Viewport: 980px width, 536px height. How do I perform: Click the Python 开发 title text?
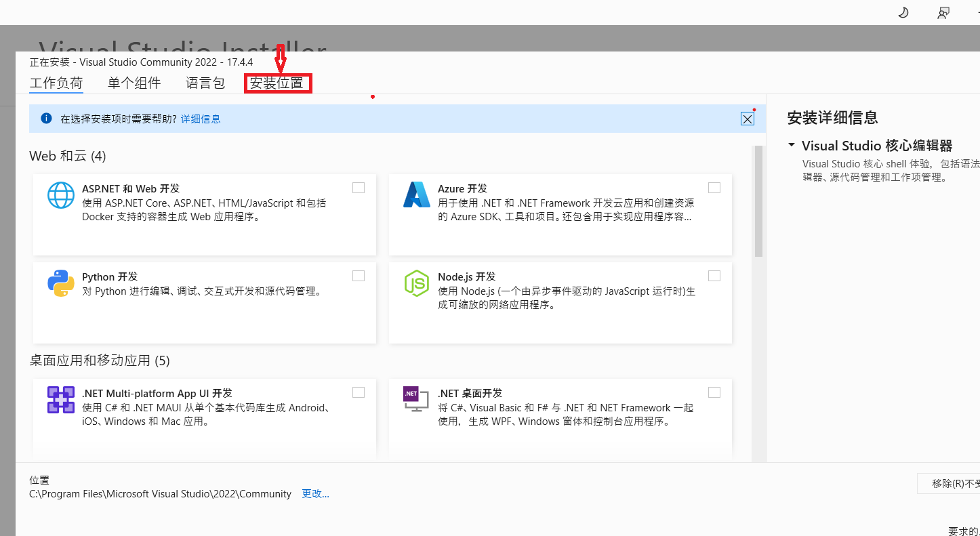(110, 276)
